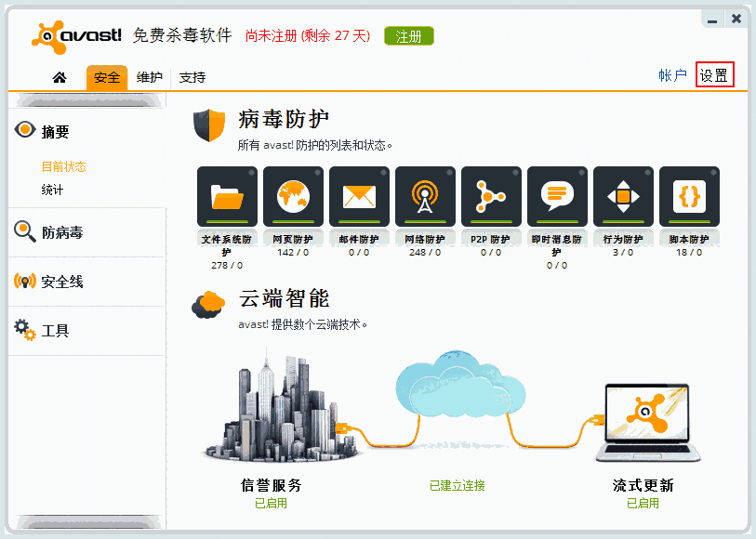
Task: Select the 行为防护 (Behavior Shield) tile
Action: coord(623,196)
